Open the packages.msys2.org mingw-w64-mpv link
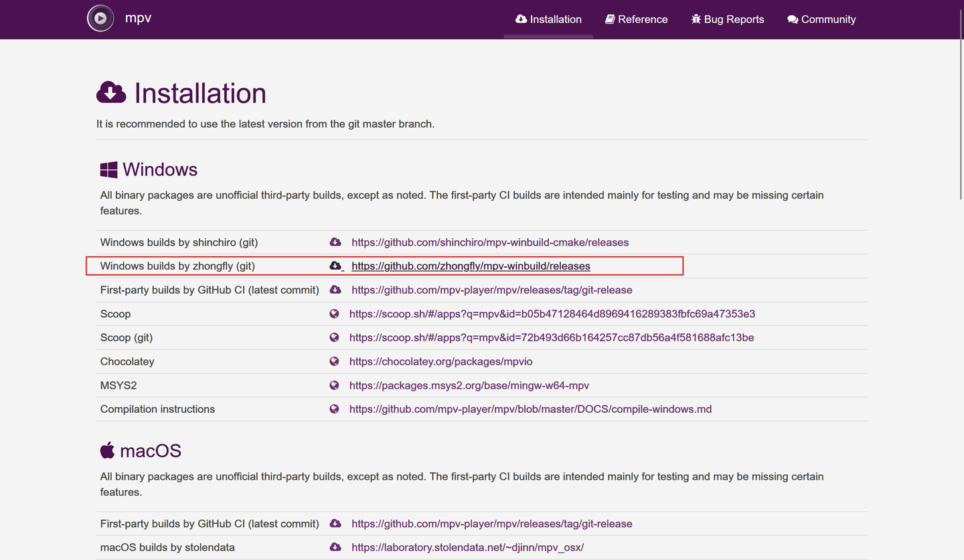Viewport: 964px width, 560px height. coord(469,385)
